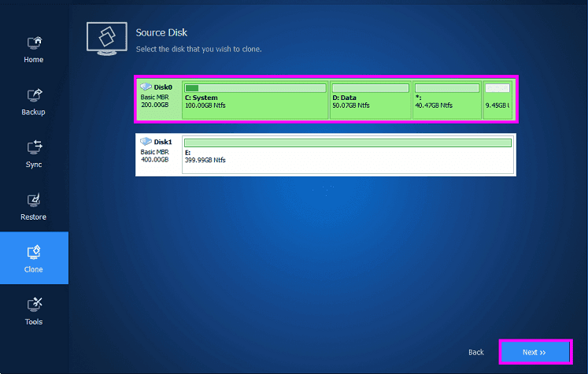Click the Sync label in sidebar
Viewport: 588px width, 374px height.
(x=34, y=165)
